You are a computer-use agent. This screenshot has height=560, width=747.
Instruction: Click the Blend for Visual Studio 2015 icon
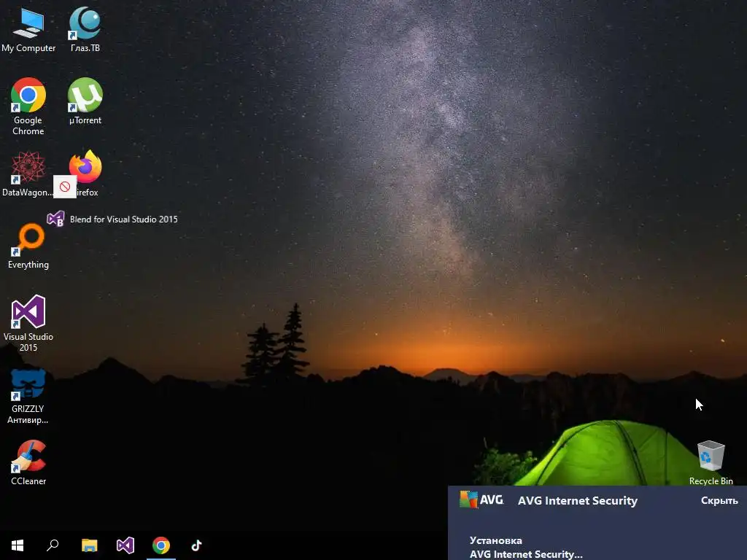point(55,219)
